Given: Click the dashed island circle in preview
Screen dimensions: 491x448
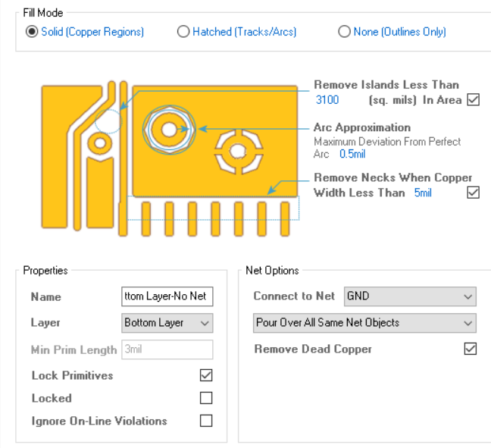Looking at the screenshot, I should pyautogui.click(x=108, y=121).
